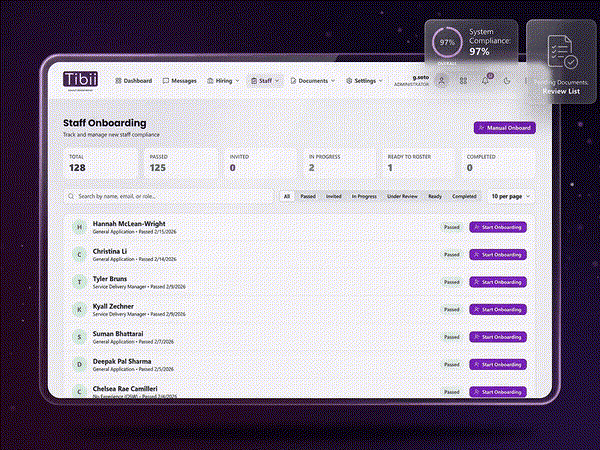Screen dimensions: 600x450
Task: Click the Total 128 stat card
Action: coord(101,163)
